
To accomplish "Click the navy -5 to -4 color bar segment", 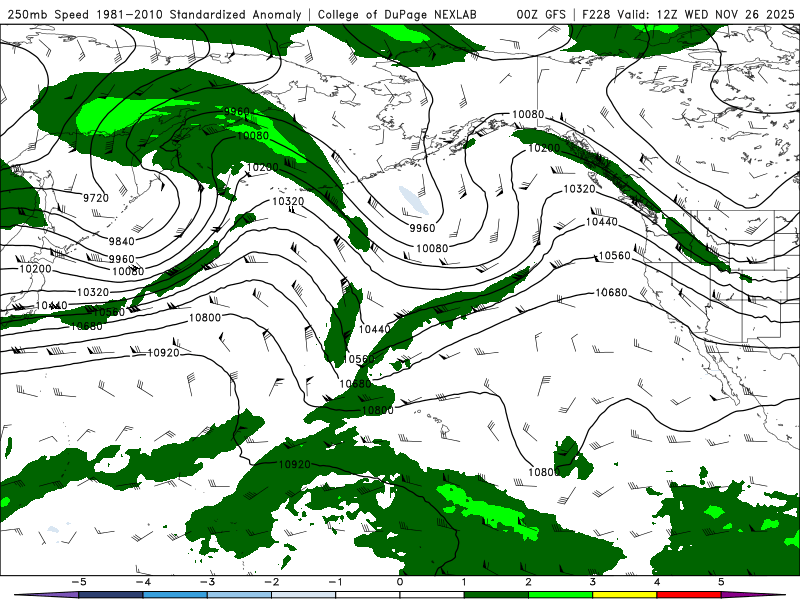I will pos(111,595).
